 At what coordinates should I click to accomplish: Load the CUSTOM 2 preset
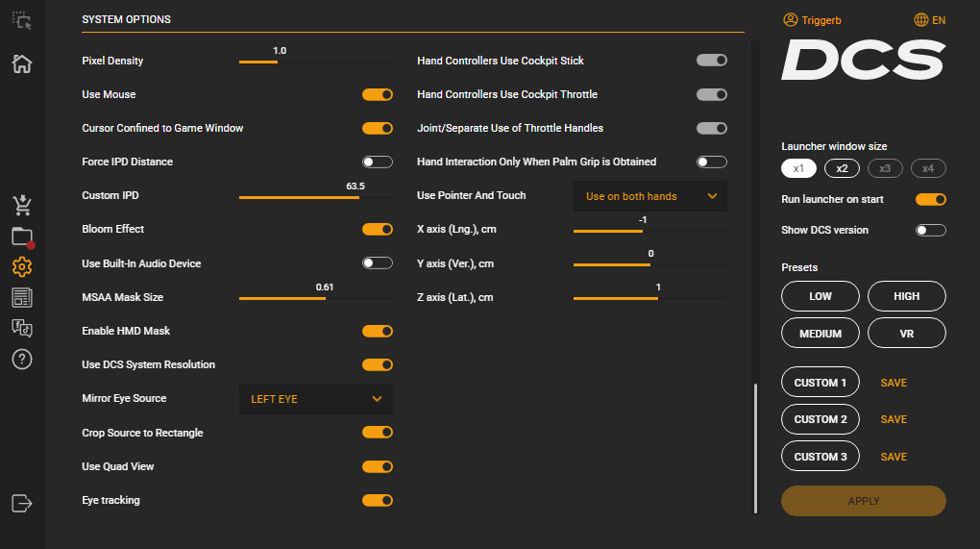pyautogui.click(x=820, y=419)
